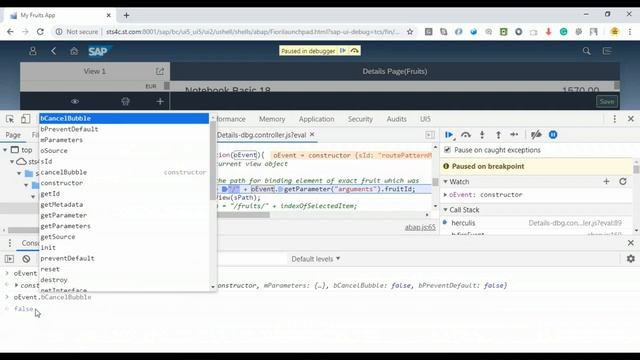Go to SAP launchpad home
This screenshot has width=640, height=360.
(74, 51)
